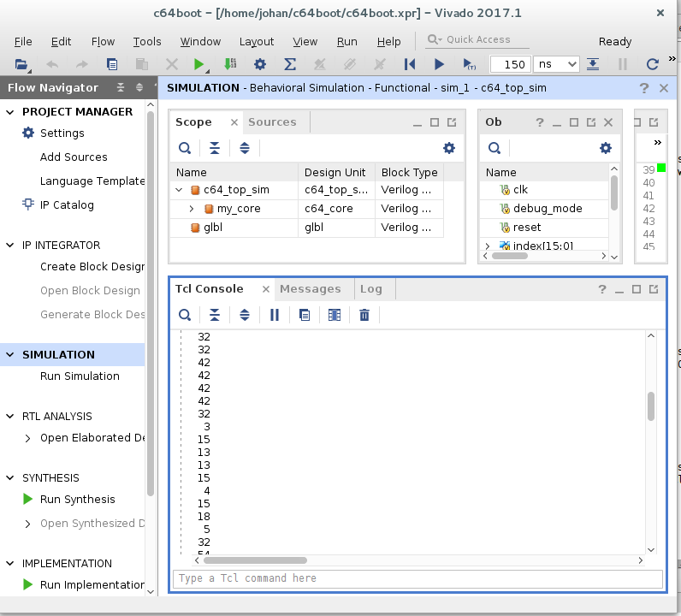681x616 pixels.
Task: Open IP Catalog in Flow Navigator
Action: tap(67, 205)
